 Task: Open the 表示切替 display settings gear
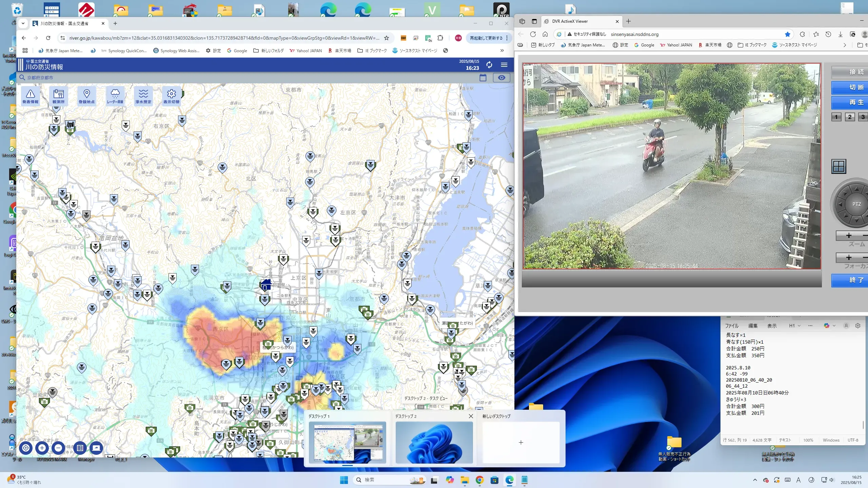point(171,96)
